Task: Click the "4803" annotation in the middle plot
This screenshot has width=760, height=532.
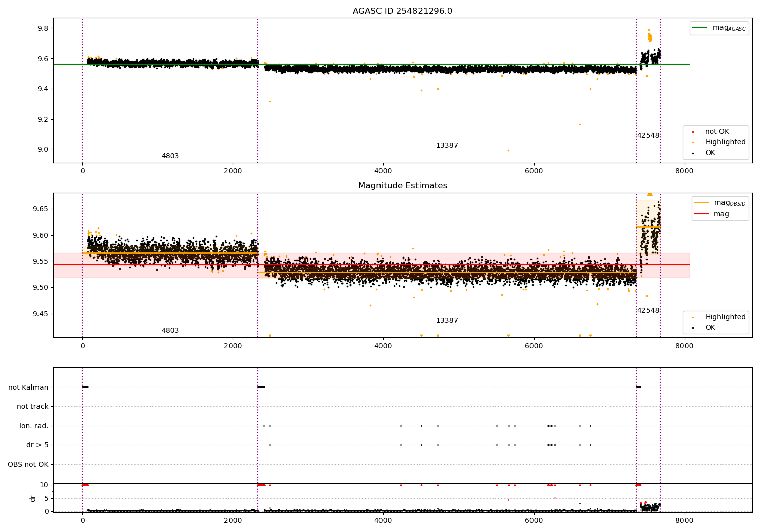Action: pos(170,331)
